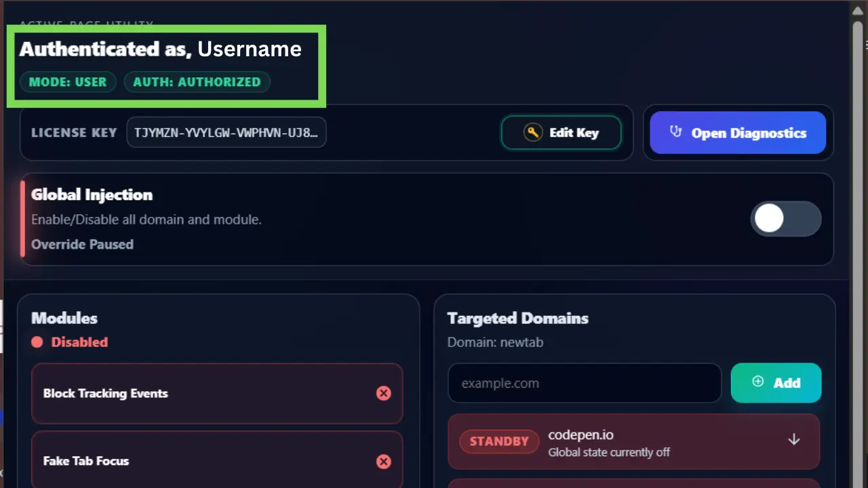Click the Override Paused status text
This screenshot has height=488, width=868.
coord(82,244)
